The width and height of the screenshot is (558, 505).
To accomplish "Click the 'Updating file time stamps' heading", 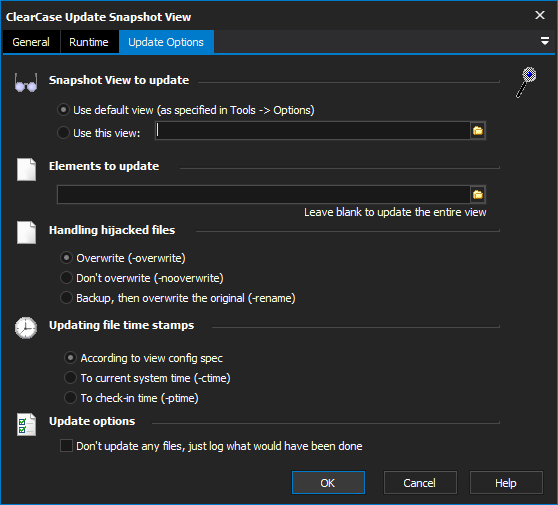I will pos(121,325).
